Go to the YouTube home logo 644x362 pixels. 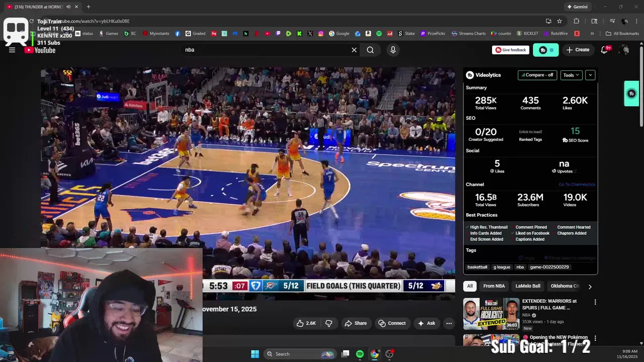40,50
